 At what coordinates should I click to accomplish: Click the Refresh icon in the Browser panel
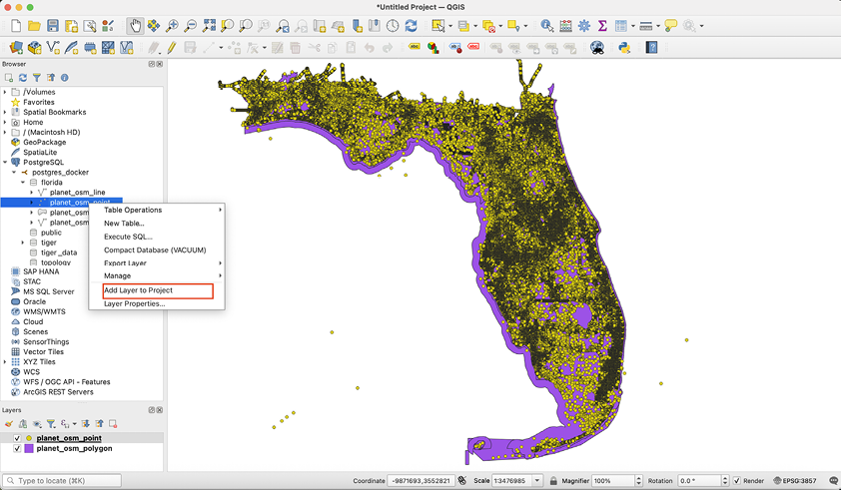23,78
